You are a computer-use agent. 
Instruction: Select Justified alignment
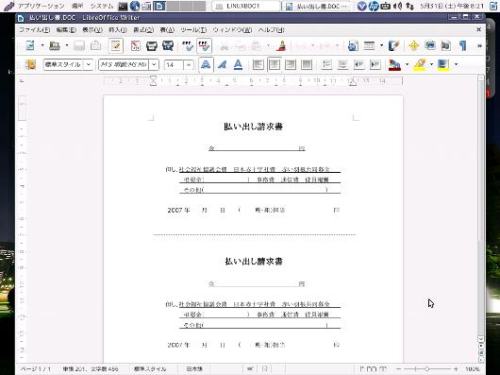tap(307, 64)
